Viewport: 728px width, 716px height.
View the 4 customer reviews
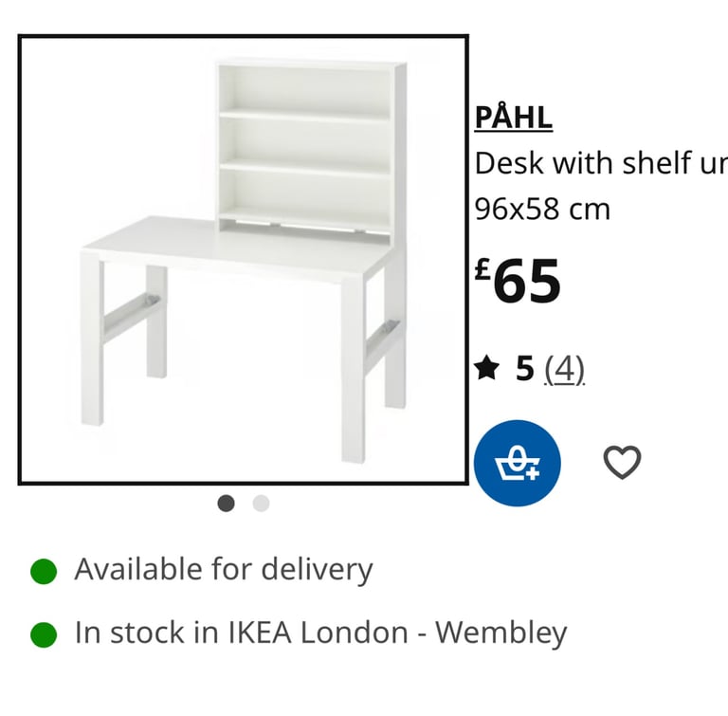[x=564, y=370]
